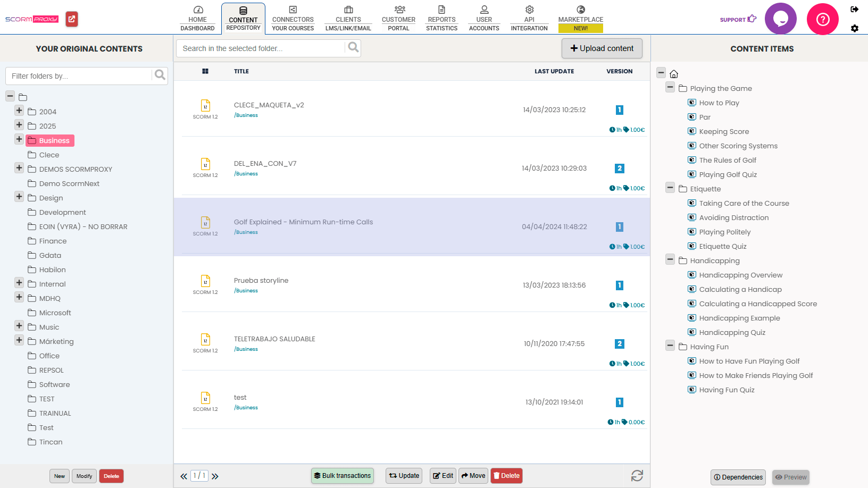Image resolution: width=868 pixels, height=488 pixels.
Task: Open the API Integration tab
Action: click(529, 19)
